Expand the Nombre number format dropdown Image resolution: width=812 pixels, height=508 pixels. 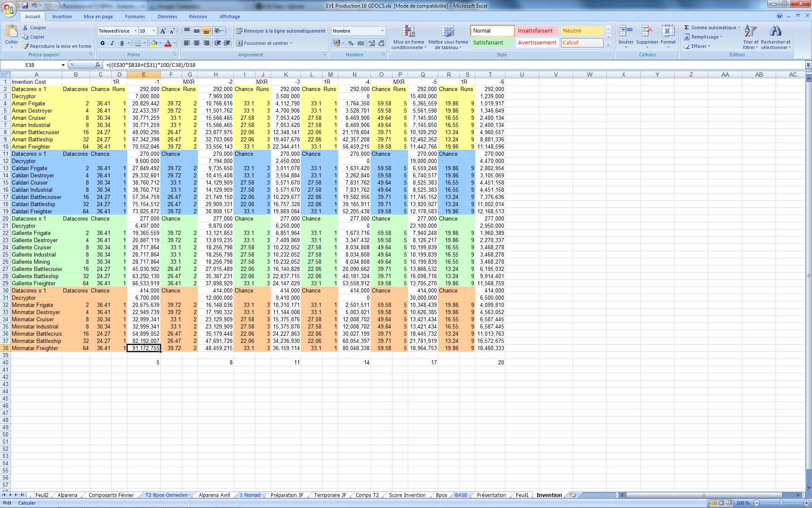coord(382,31)
